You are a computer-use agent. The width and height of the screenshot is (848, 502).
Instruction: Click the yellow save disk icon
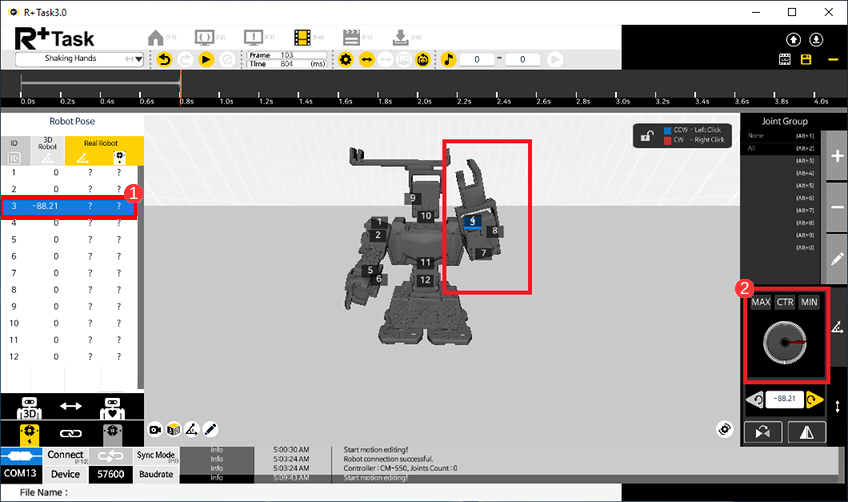pos(806,60)
